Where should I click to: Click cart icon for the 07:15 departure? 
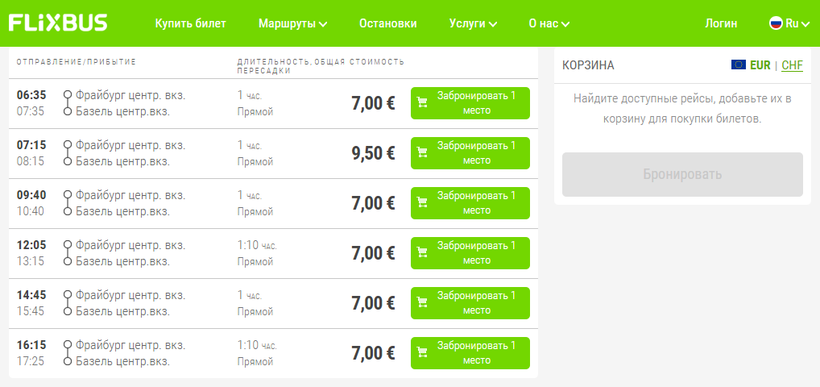coord(423,153)
